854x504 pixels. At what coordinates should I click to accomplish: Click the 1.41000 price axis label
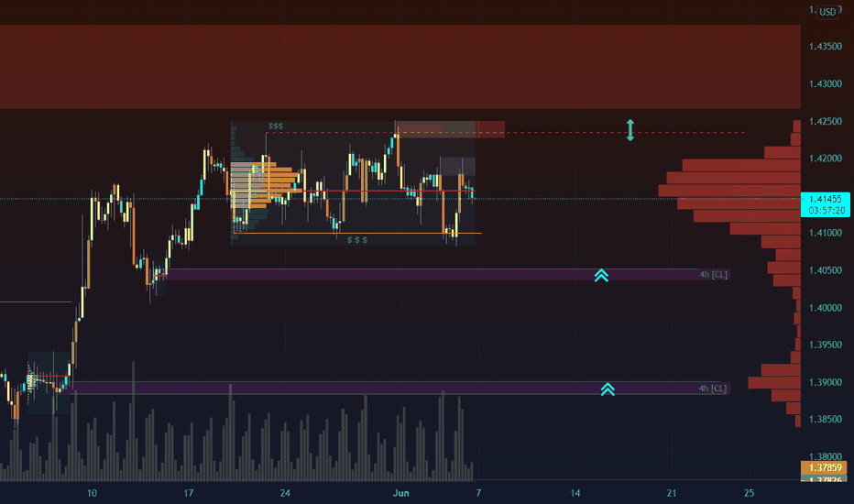pos(825,233)
